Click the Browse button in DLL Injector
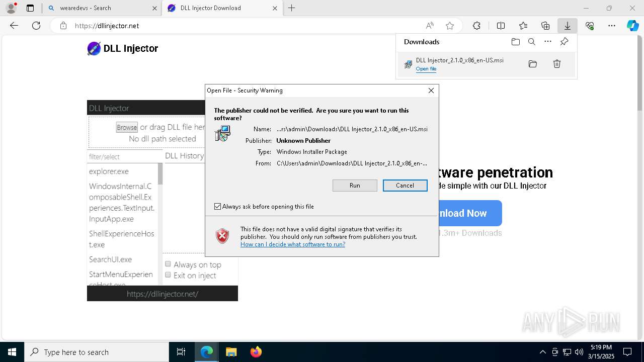This screenshot has width=644, height=362. (x=127, y=127)
